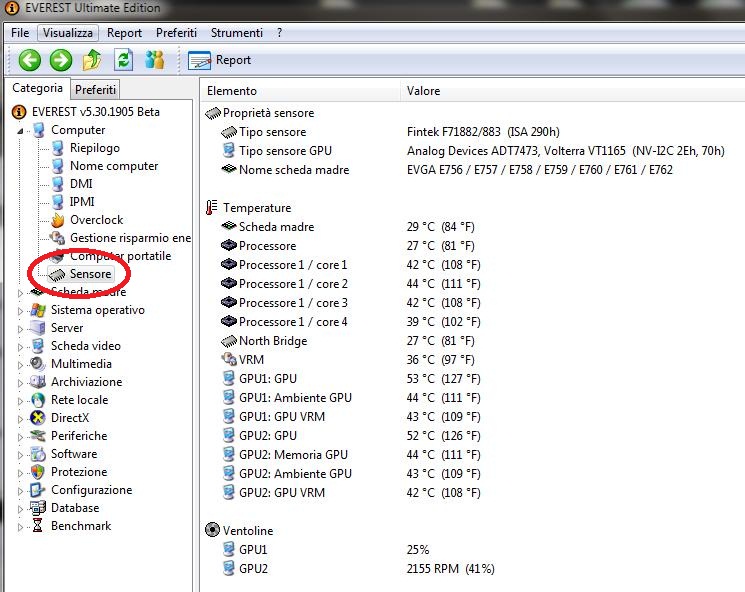Click the folder Up level icon
This screenshot has height=592, width=745.
pos(92,60)
